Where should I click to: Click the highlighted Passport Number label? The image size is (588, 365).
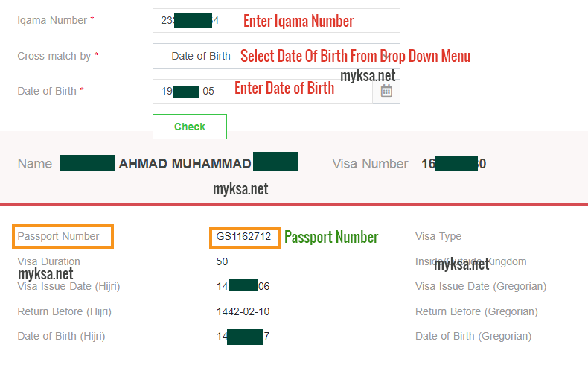pyautogui.click(x=59, y=236)
